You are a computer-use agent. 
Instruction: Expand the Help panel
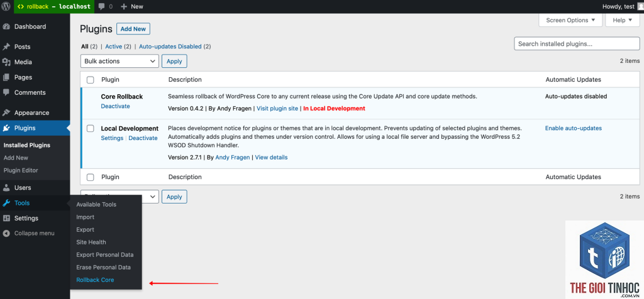click(x=622, y=20)
